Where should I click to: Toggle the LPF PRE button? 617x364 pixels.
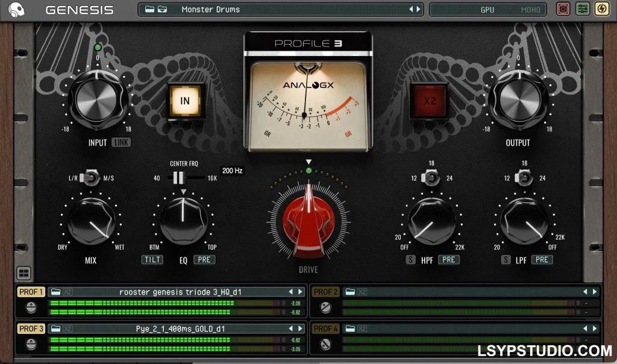tap(542, 260)
